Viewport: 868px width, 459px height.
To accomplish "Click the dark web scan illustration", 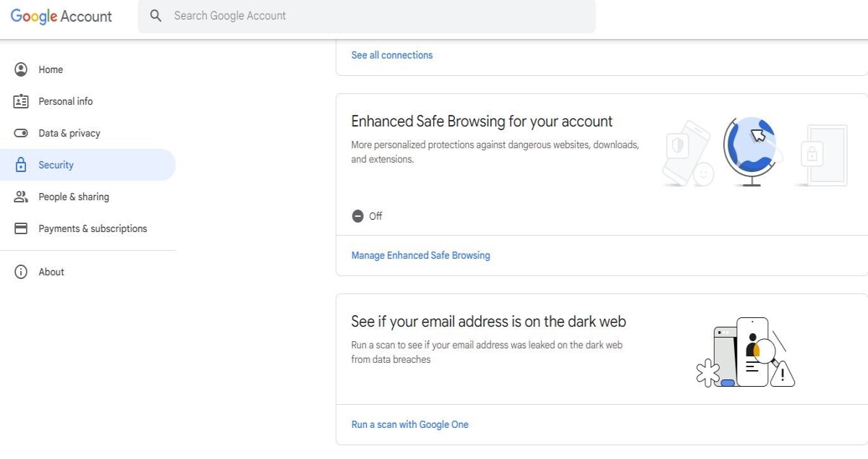I will 745,352.
